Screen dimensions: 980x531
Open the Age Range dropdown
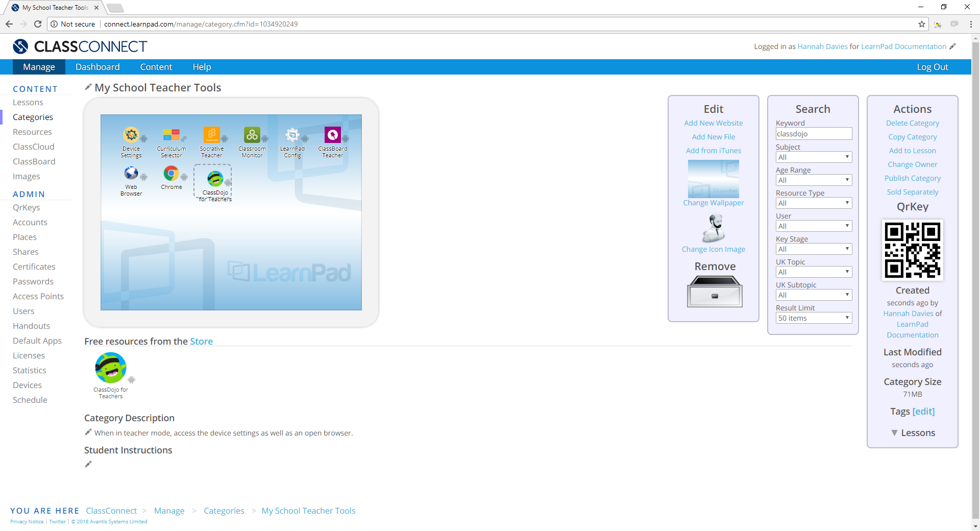(x=814, y=180)
